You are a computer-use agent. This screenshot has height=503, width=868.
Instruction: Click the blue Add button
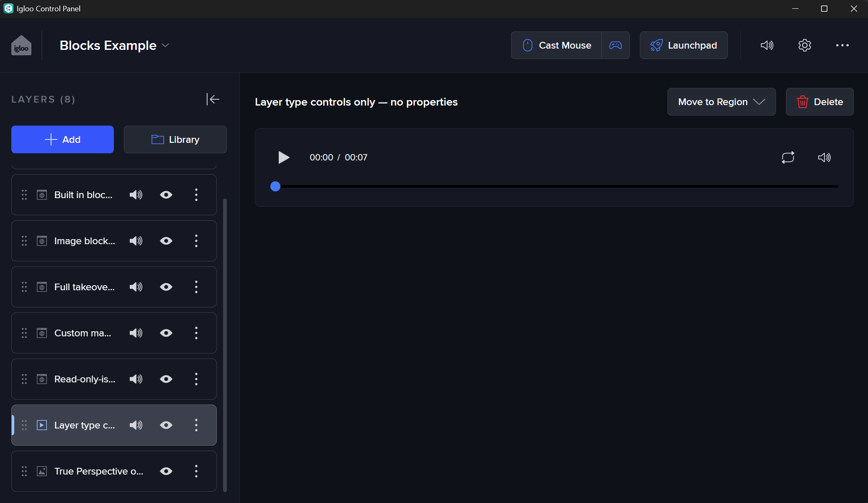62,139
